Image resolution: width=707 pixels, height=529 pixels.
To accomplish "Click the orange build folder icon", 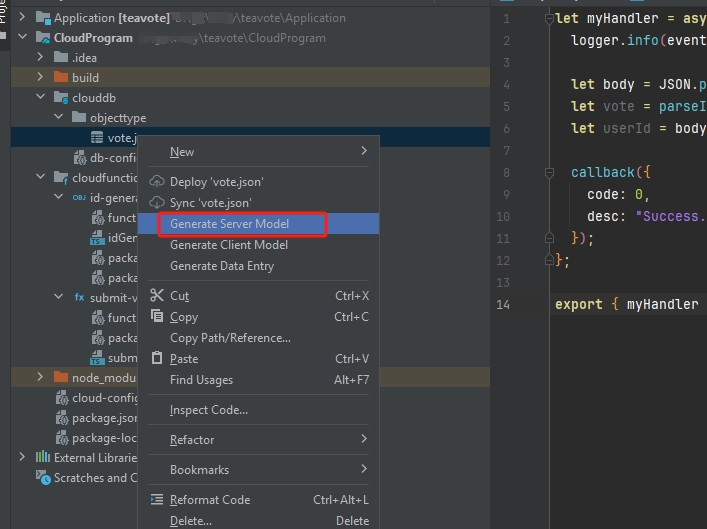I will [x=61, y=77].
